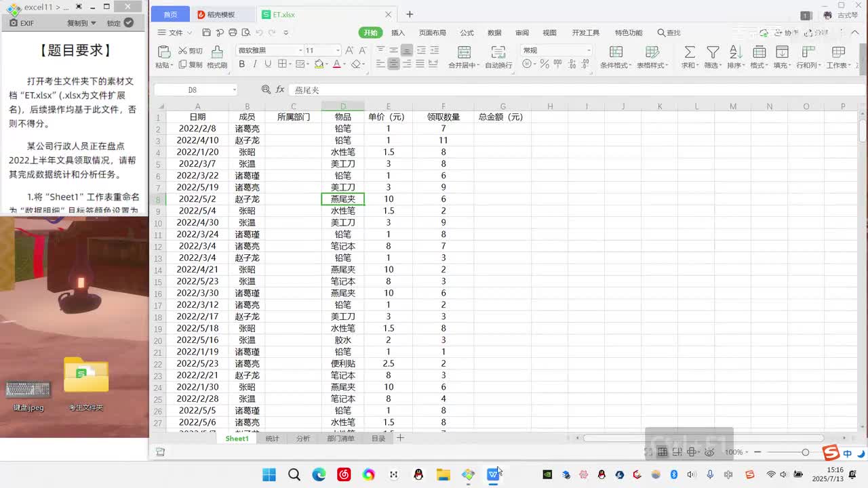This screenshot has width=868, height=488.
Task: Click the Paste clipboard icon
Action: pyautogui.click(x=163, y=52)
